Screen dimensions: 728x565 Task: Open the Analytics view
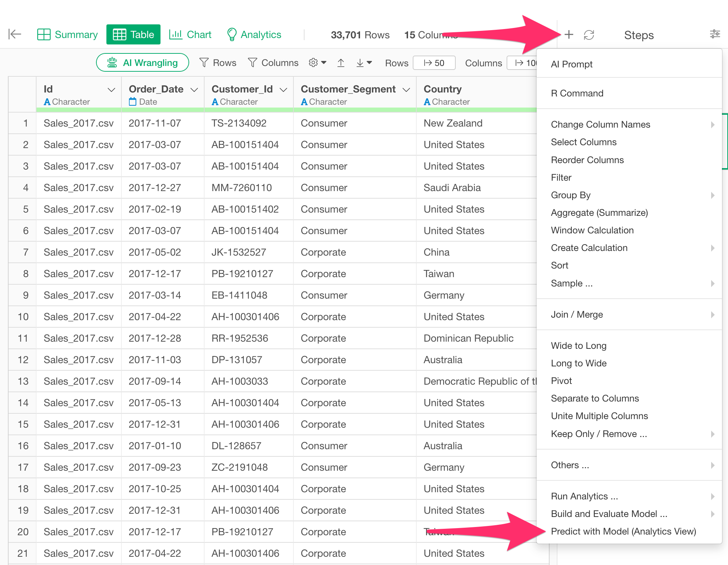(254, 34)
